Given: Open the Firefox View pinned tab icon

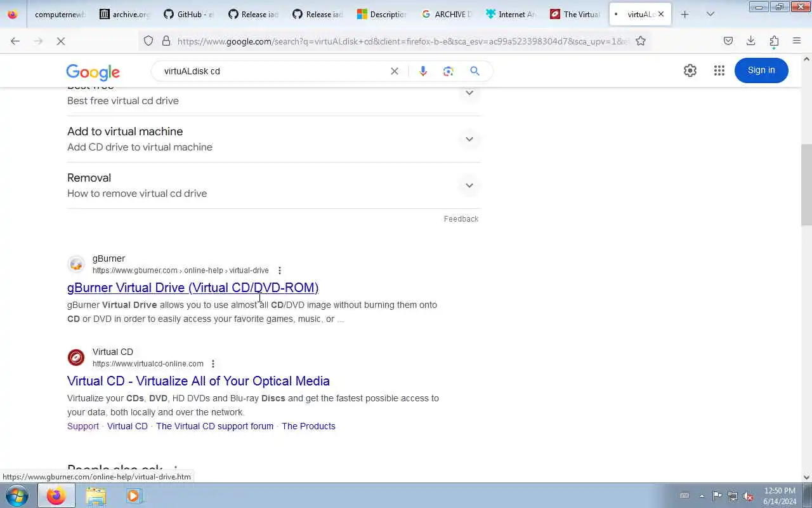Looking at the screenshot, I should click(12, 14).
